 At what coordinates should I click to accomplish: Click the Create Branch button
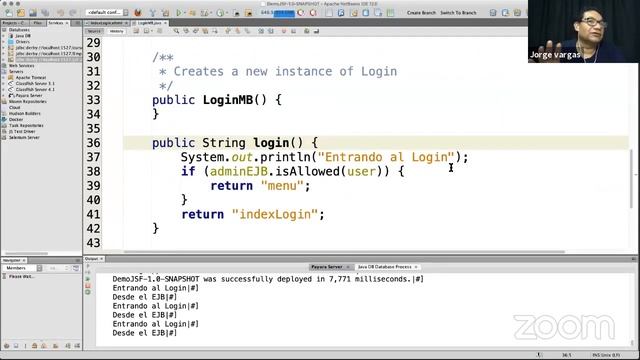click(421, 13)
